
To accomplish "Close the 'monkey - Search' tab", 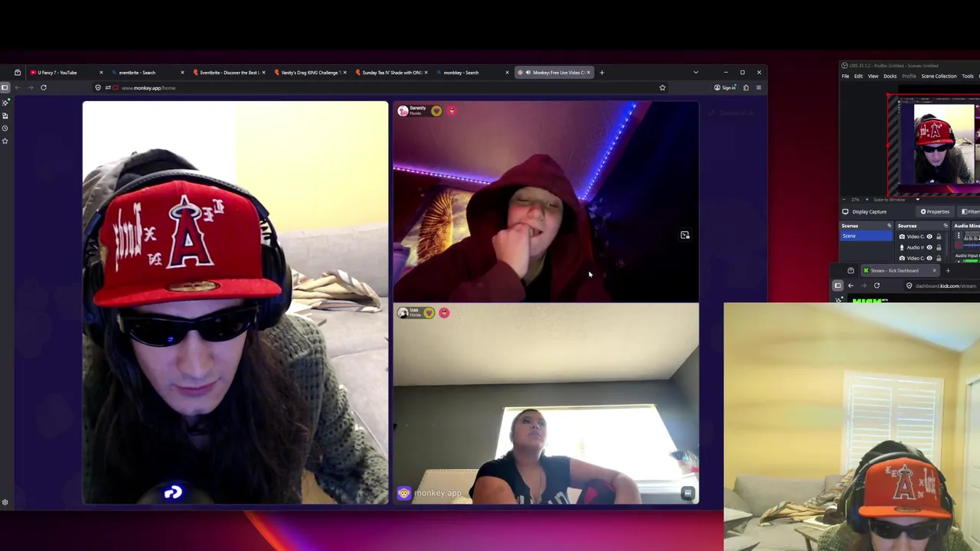I will [x=507, y=73].
